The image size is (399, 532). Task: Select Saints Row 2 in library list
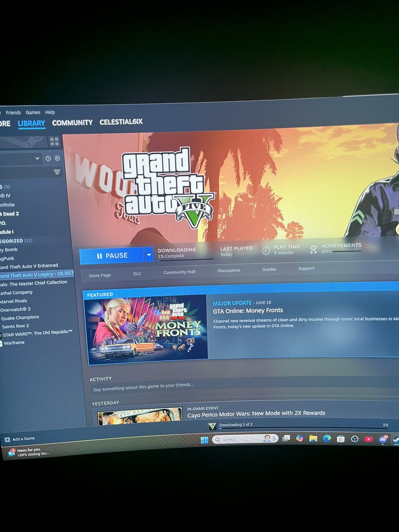click(x=15, y=326)
